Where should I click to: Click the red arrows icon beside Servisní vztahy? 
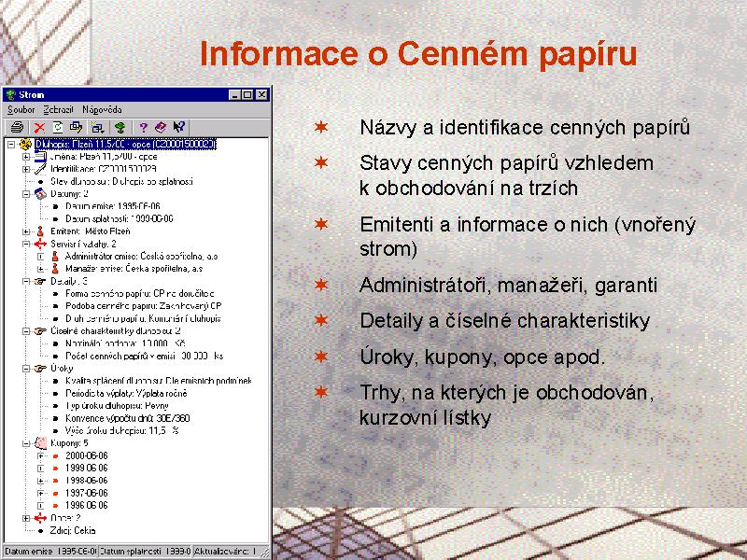pyautogui.click(x=40, y=244)
